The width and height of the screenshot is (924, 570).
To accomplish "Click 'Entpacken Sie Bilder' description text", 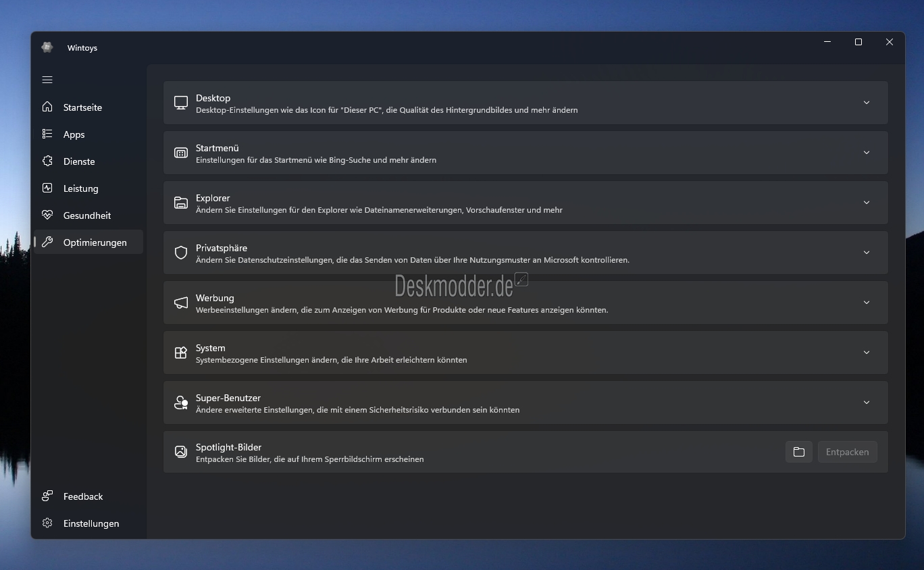I will 310,459.
